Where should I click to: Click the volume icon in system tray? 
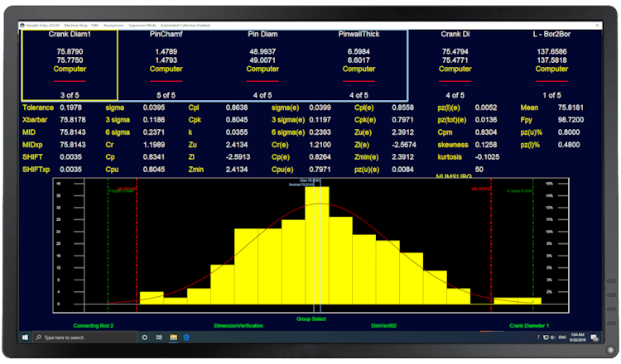pyautogui.click(x=552, y=338)
